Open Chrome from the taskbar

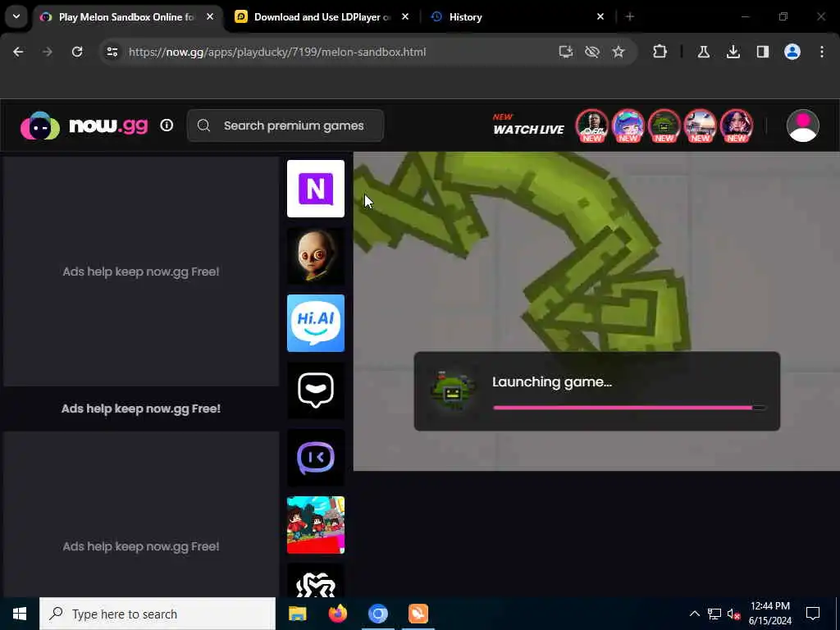(377, 614)
